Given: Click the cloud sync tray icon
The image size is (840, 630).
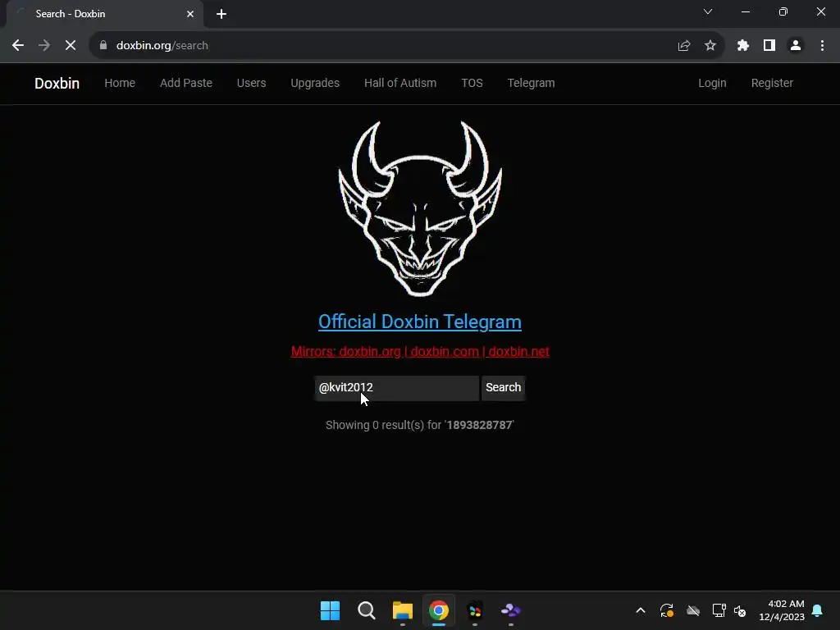Looking at the screenshot, I should pyautogui.click(x=692, y=610).
